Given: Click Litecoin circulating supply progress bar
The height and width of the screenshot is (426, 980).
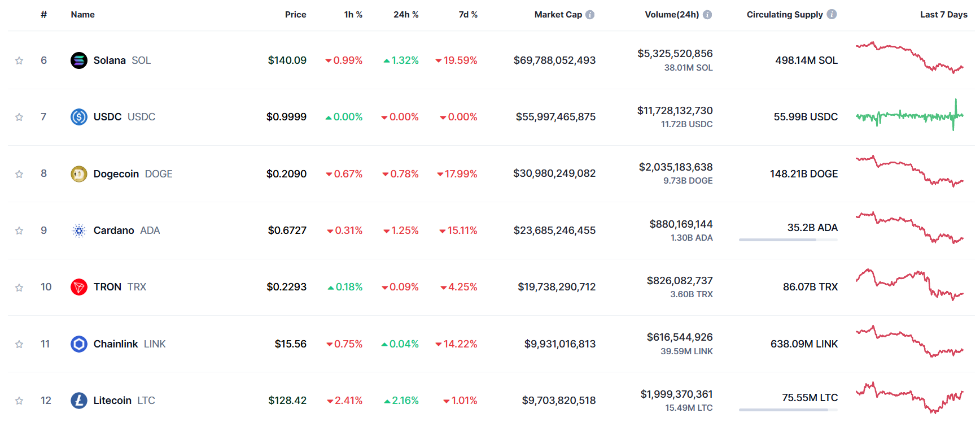Looking at the screenshot, I should (788, 410).
